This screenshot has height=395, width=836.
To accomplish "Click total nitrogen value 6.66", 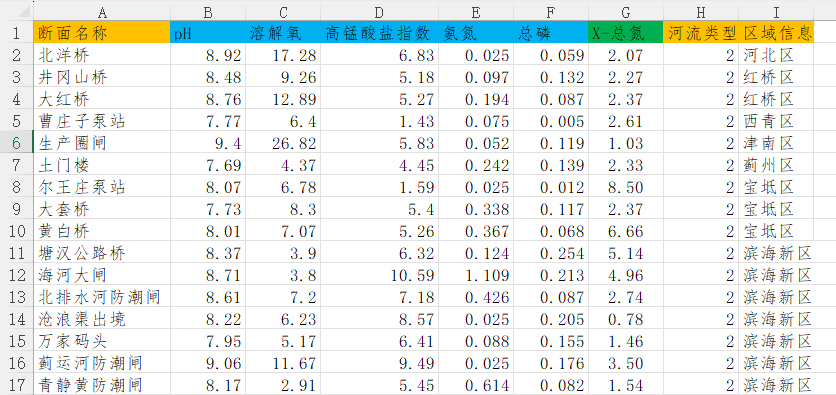I will click(626, 231).
